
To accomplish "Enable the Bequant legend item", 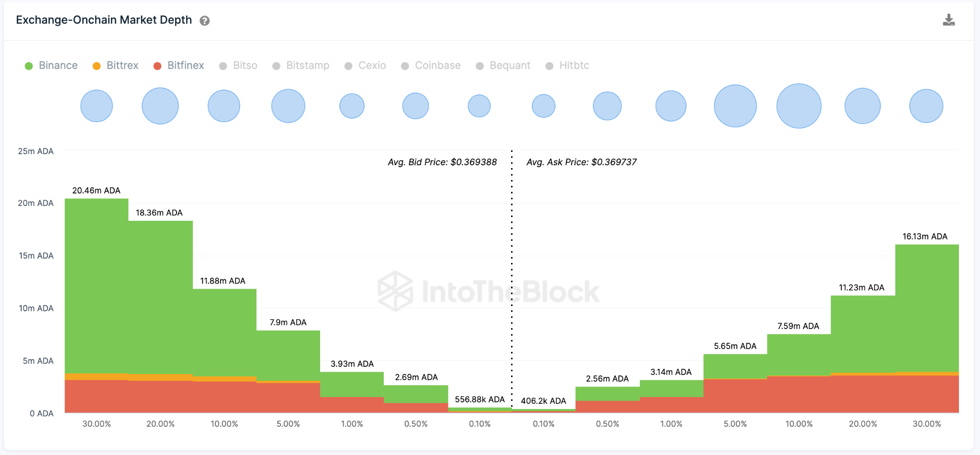I will (503, 66).
